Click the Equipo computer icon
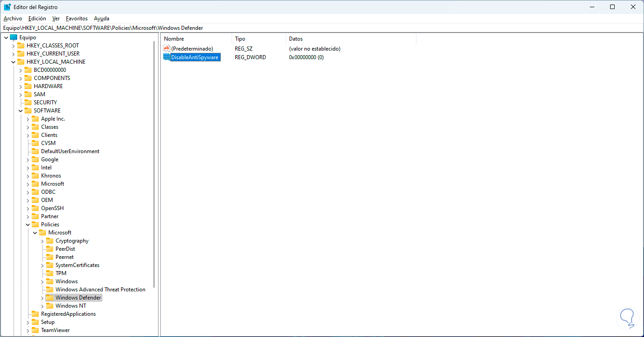Image resolution: width=644 pixels, height=337 pixels. click(14, 37)
